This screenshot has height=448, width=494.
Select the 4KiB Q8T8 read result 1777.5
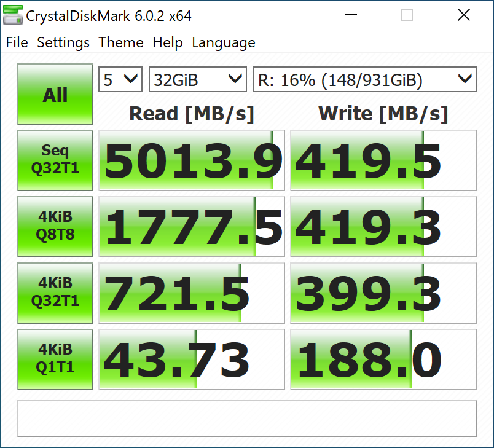pos(192,227)
